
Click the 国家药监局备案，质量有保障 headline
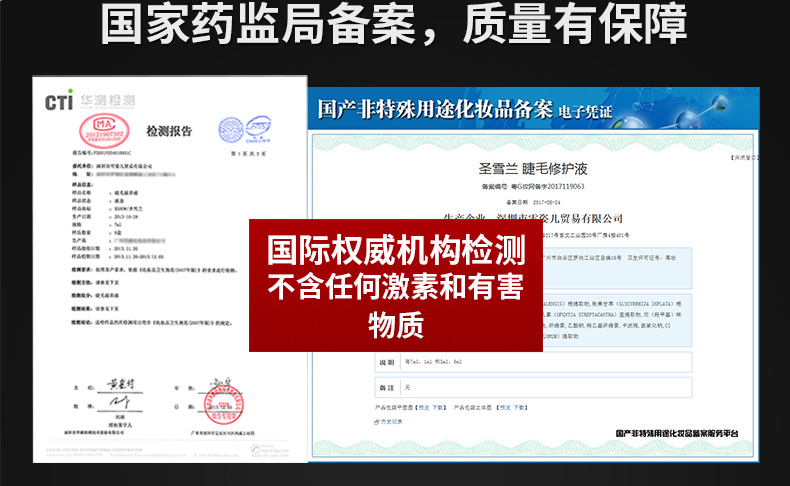coord(393,23)
